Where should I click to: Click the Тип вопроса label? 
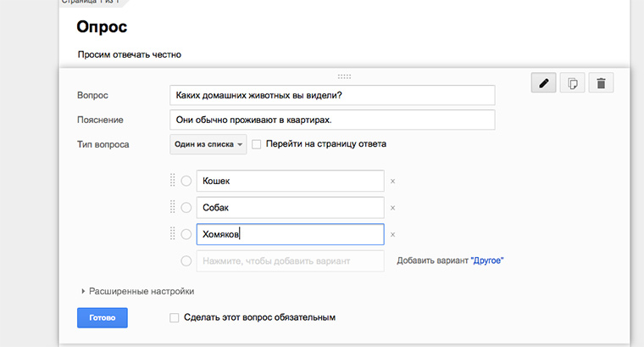tap(103, 145)
